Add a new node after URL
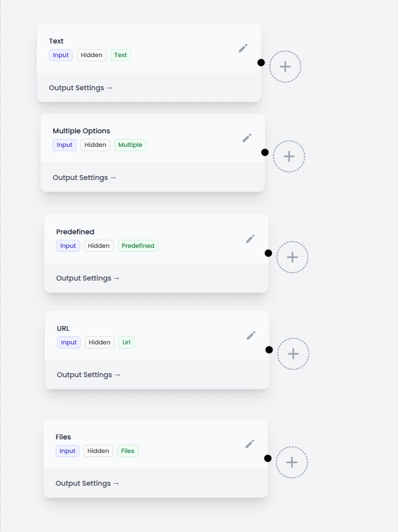 pyautogui.click(x=293, y=354)
